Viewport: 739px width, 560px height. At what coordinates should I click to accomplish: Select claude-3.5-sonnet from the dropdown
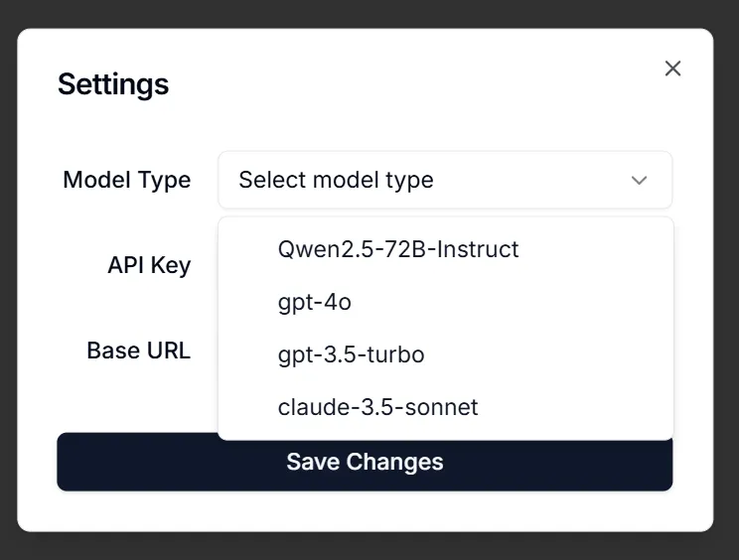pos(446,407)
